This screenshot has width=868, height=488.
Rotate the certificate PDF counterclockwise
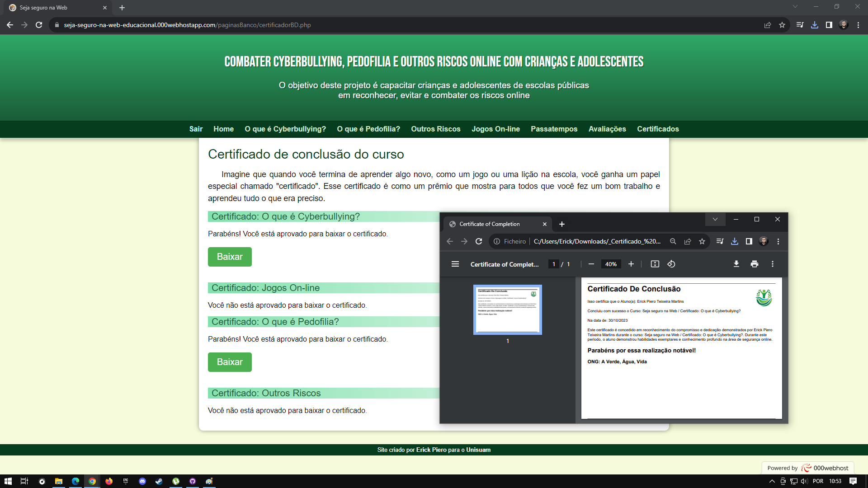(671, 264)
